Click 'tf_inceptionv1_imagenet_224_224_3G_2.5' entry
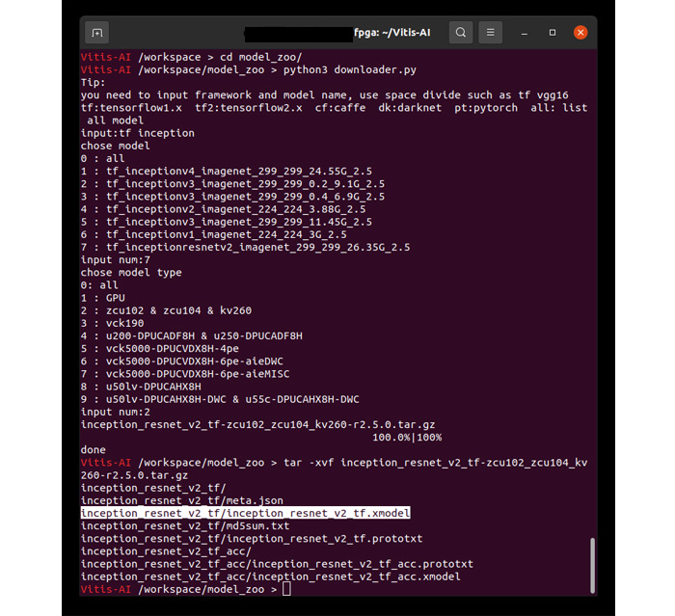Viewport: 675px width, 616px height. click(227, 234)
